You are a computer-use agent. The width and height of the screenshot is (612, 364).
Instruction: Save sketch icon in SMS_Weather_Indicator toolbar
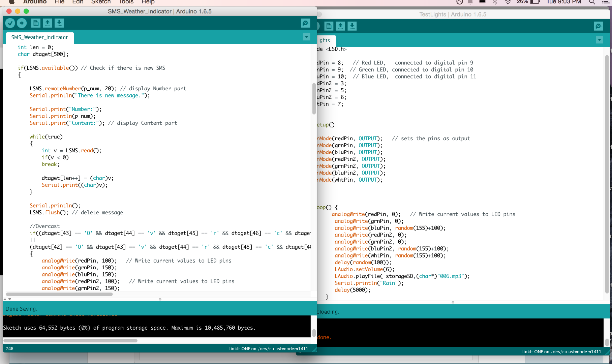click(59, 23)
